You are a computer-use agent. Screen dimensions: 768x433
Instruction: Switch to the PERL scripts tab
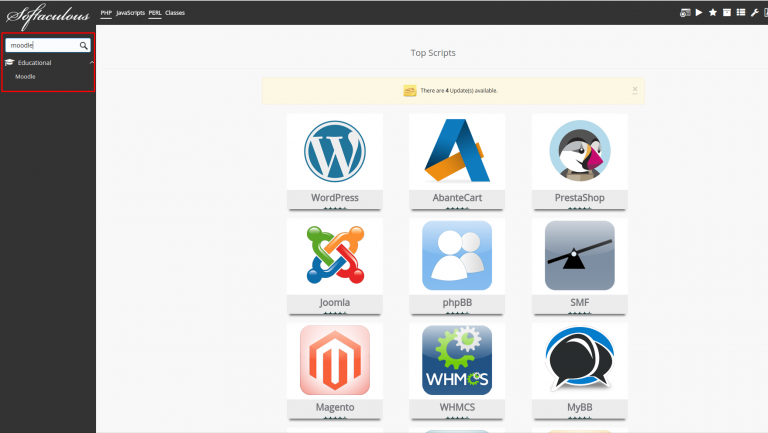(155, 13)
